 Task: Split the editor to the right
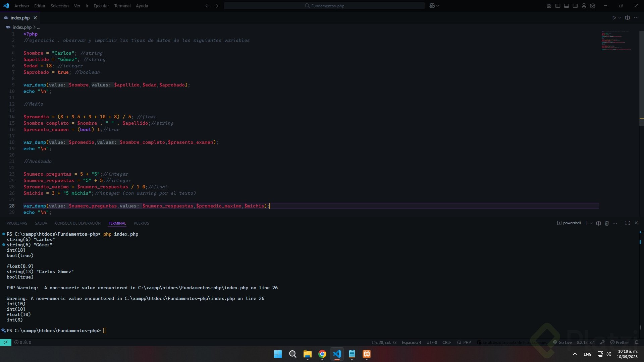627,18
